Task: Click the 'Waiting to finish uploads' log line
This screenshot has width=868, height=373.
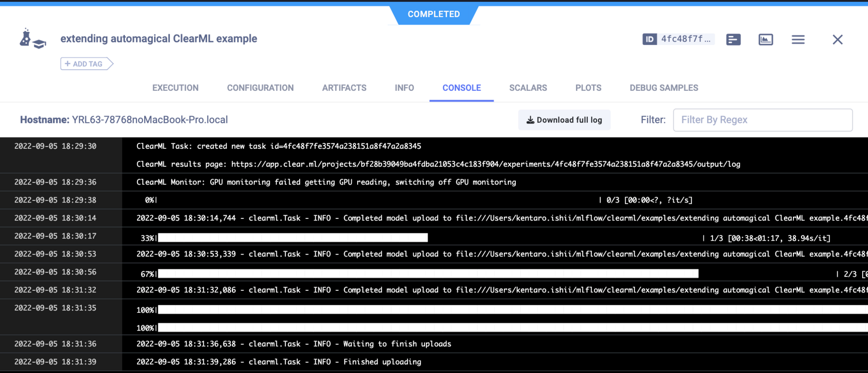Action: (x=294, y=344)
